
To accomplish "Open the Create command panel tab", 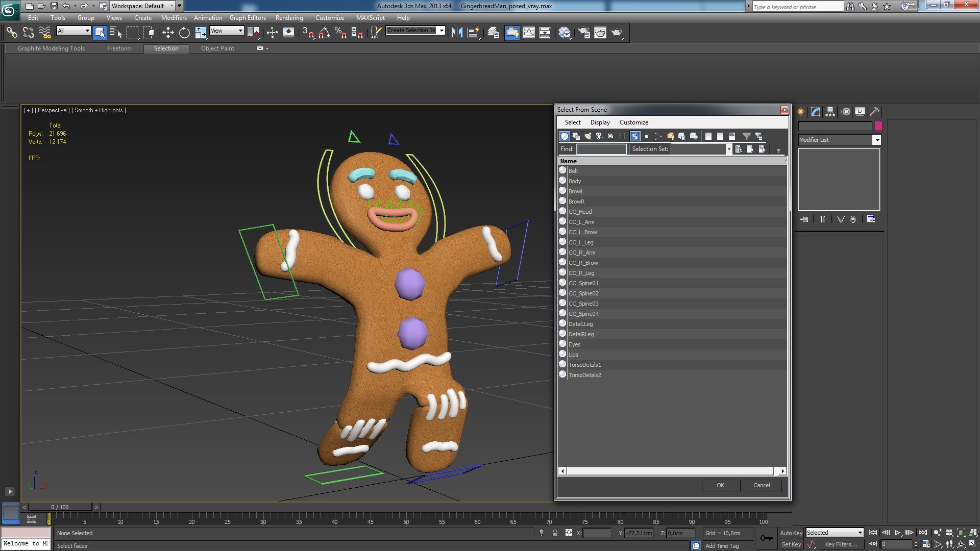I will [x=801, y=112].
